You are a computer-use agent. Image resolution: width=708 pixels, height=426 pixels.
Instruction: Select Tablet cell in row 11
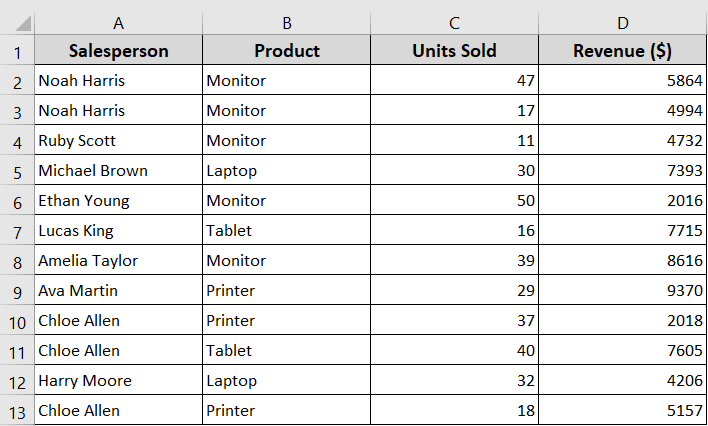click(x=287, y=350)
